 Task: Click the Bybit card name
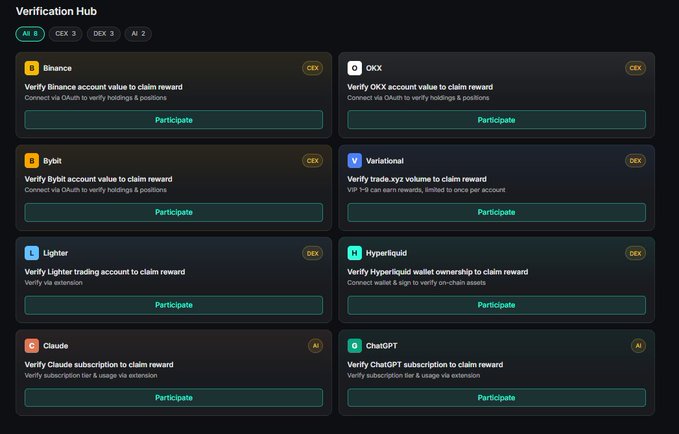click(x=52, y=161)
